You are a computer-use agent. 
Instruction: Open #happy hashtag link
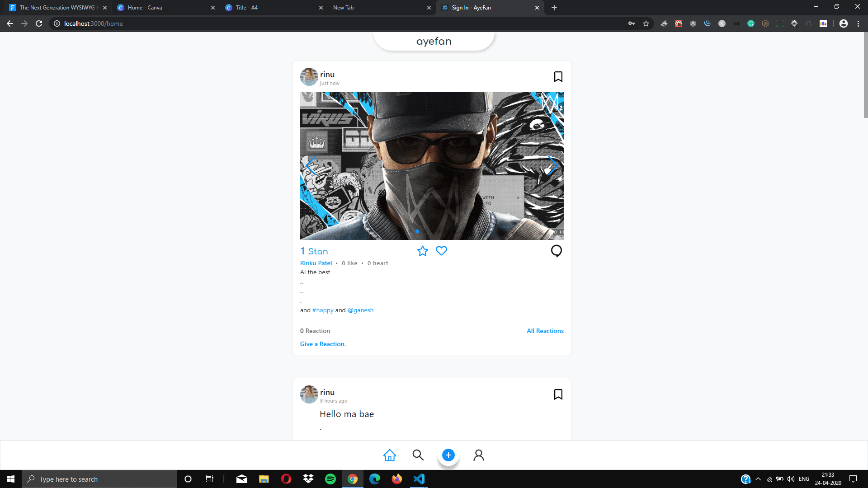[x=323, y=310]
